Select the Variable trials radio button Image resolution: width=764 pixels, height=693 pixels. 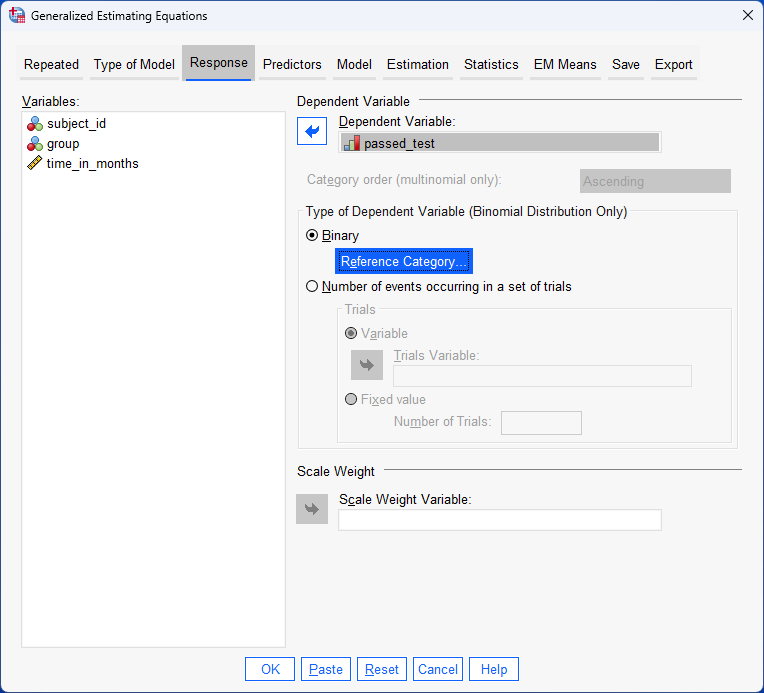click(x=351, y=333)
